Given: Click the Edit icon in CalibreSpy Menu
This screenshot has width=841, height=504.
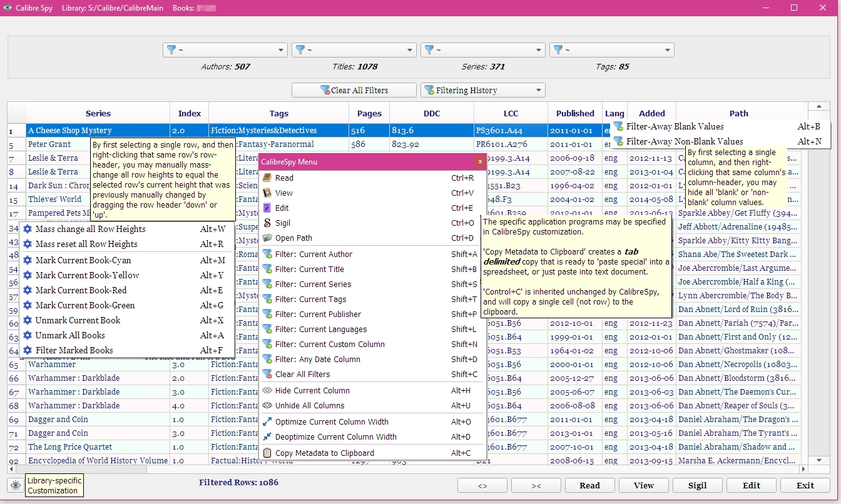Looking at the screenshot, I should pos(267,208).
